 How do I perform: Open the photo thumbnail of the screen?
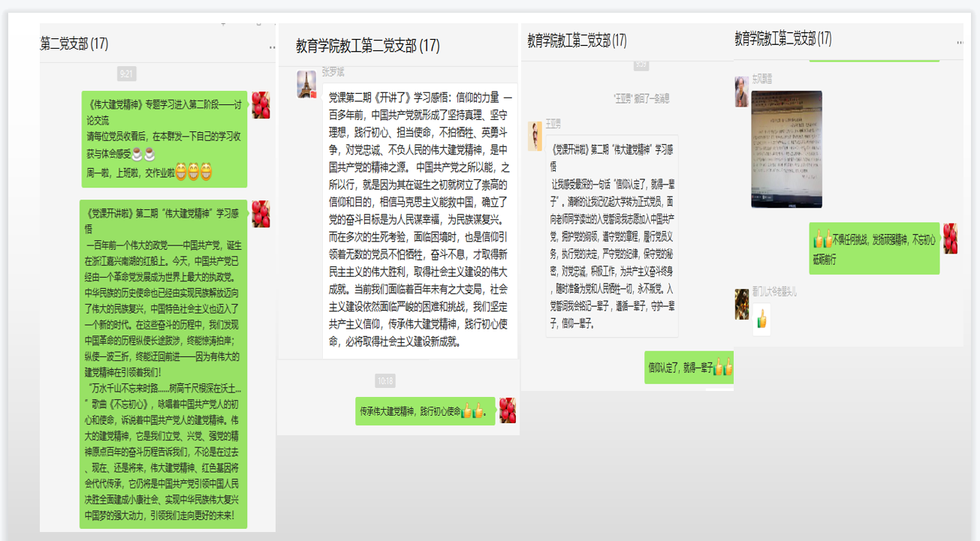click(786, 149)
